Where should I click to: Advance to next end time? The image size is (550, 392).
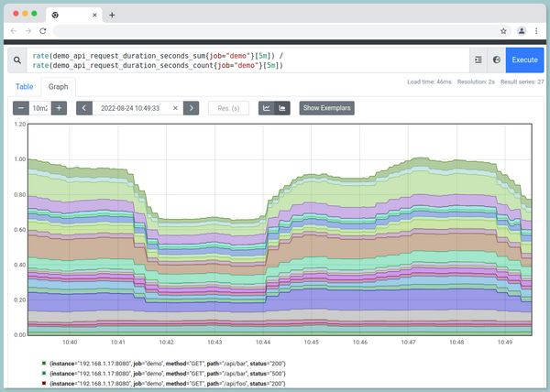(x=191, y=108)
